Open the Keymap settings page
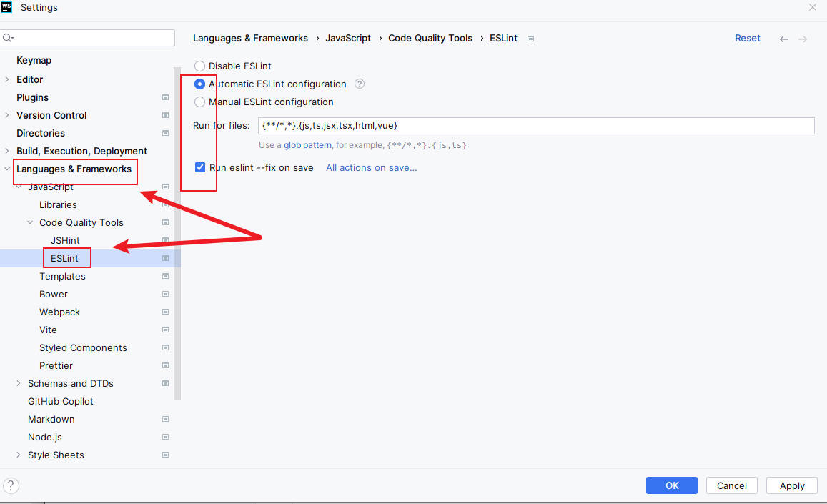827x504 pixels. tap(34, 60)
